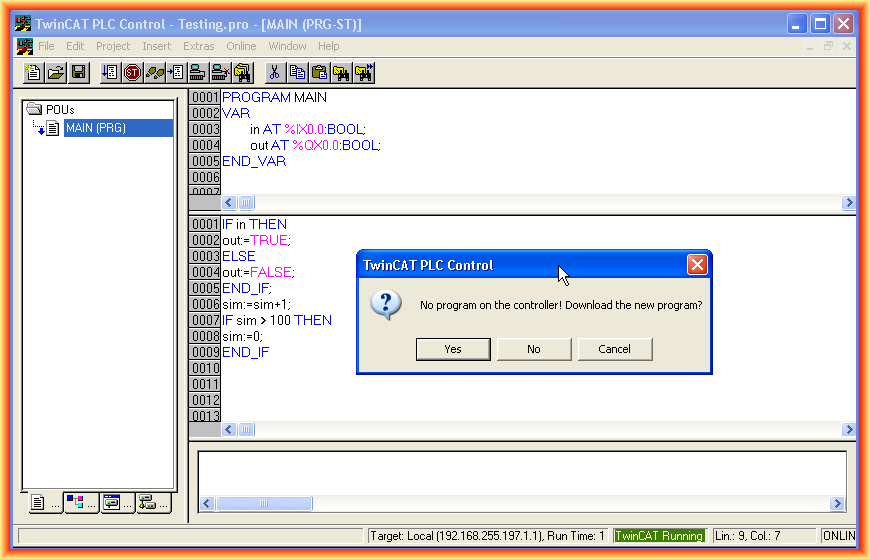Click the Run toolbar icon
Screen dimensions: 870x559
(x=110, y=72)
